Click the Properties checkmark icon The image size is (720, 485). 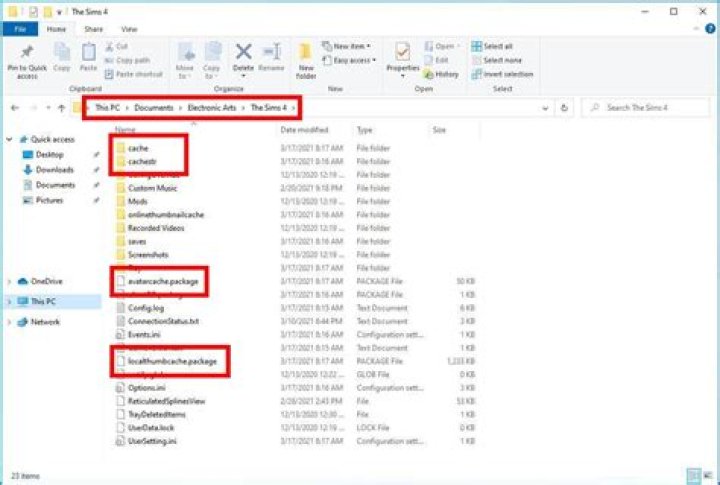403,51
